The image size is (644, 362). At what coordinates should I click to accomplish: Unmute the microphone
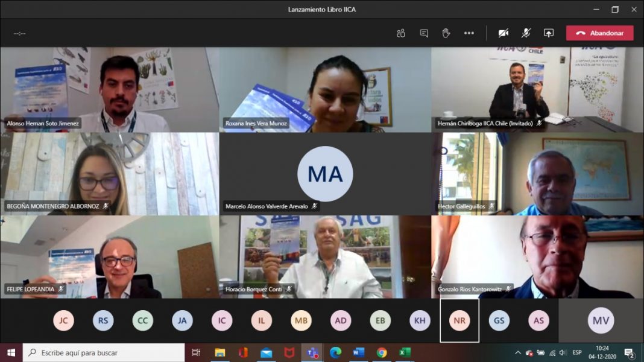[526, 33]
